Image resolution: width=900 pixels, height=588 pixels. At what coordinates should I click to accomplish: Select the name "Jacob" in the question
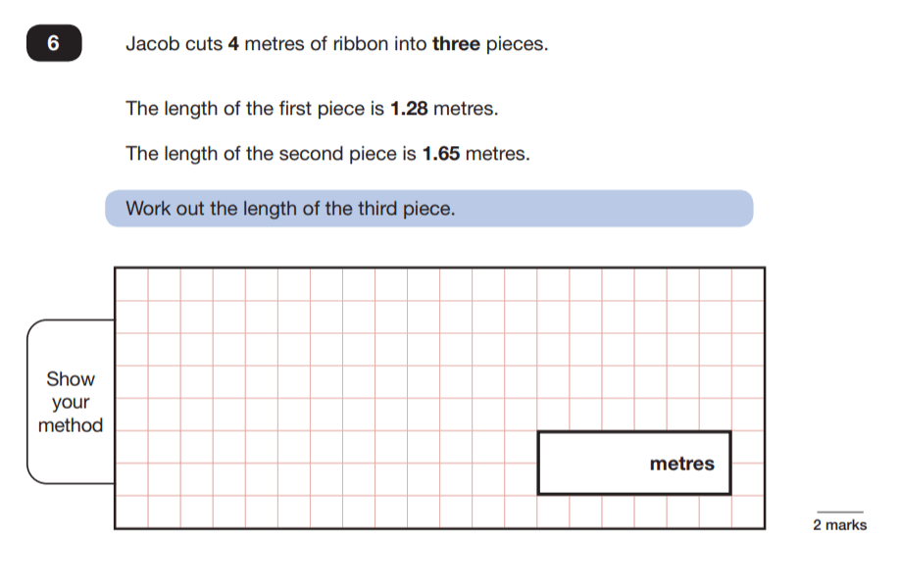(x=149, y=45)
